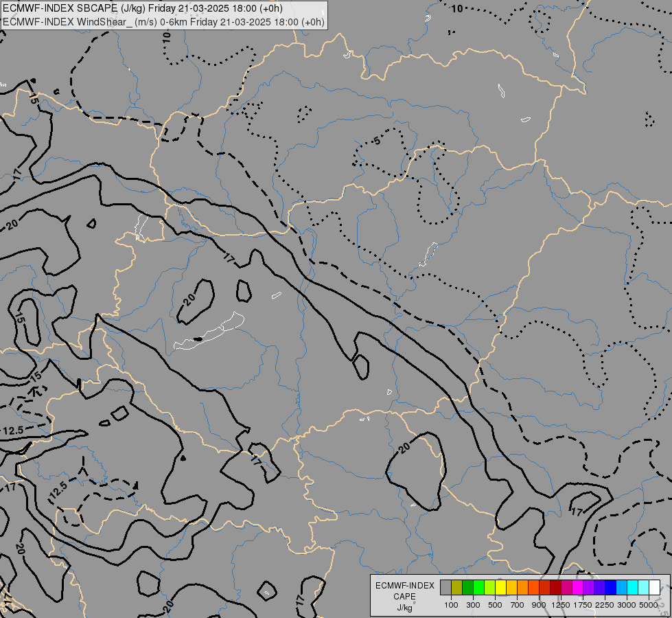Select the 700 legend tick label

(518, 605)
